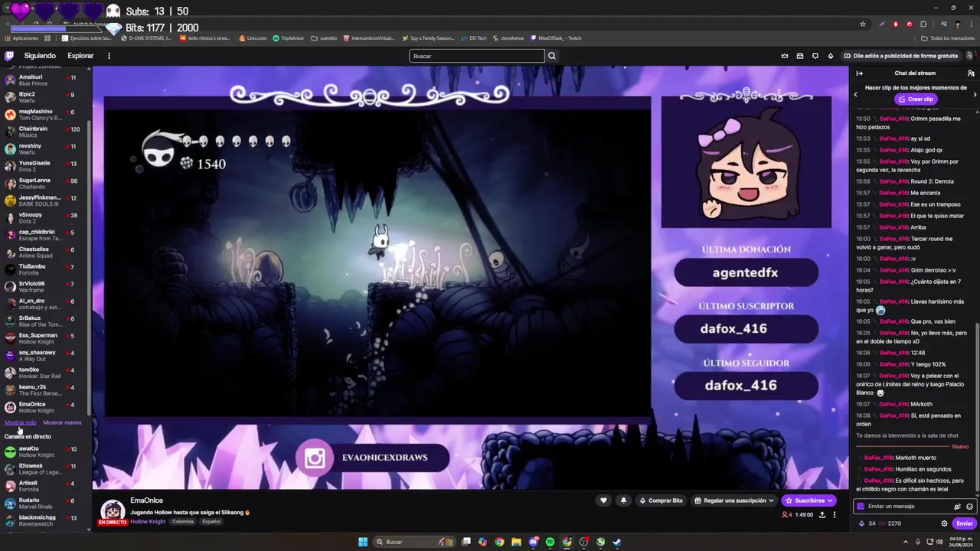Click the Explorar tab
Screen dimensions: 980x551
pos(80,56)
